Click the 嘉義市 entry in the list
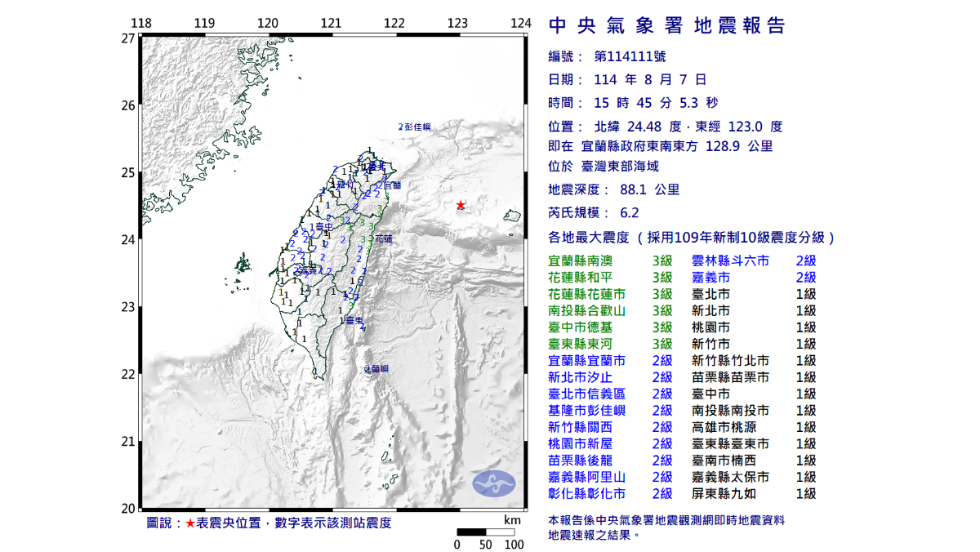The height and width of the screenshot is (552, 980). [711, 278]
